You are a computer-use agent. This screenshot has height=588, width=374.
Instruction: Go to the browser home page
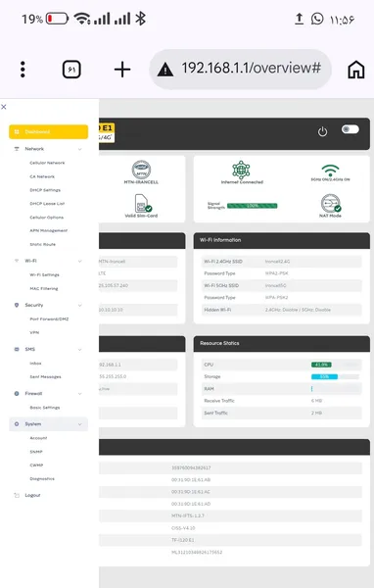point(356,70)
